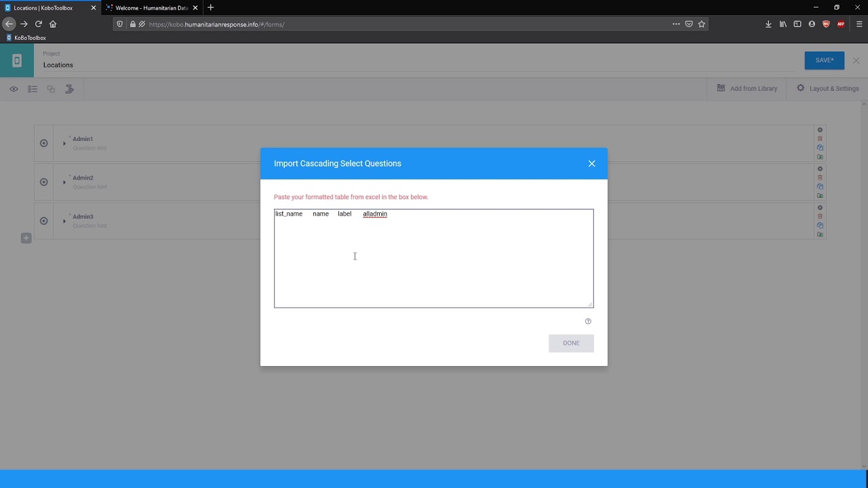Screen dimensions: 868x488
Task: Click the expand/collapse questions toolbar icon
Action: pos(32,89)
